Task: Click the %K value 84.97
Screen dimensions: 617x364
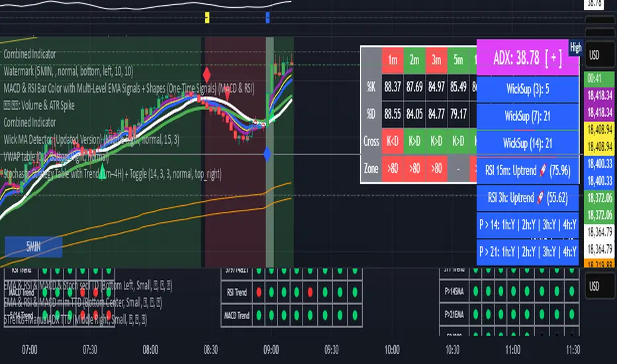Action: pos(436,87)
